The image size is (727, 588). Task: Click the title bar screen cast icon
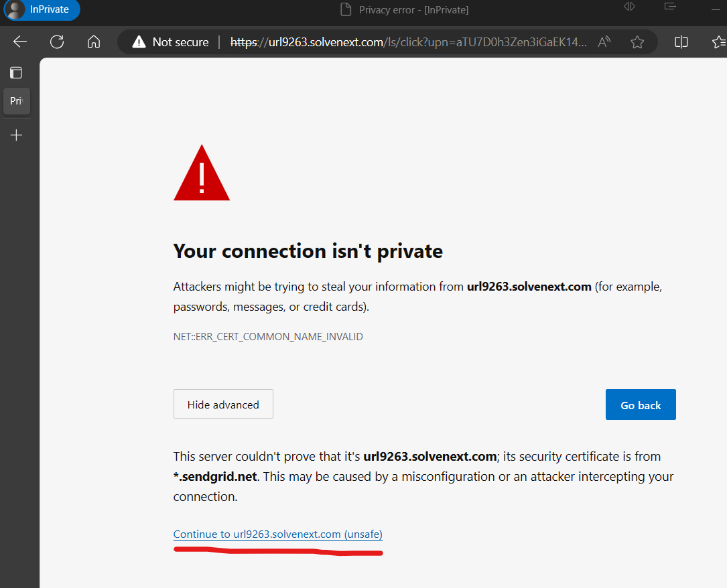pos(670,7)
